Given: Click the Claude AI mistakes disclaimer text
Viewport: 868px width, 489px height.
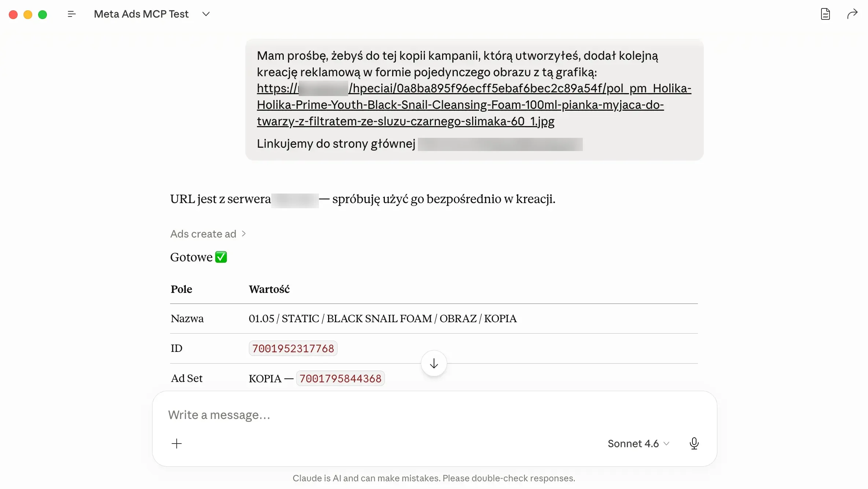Looking at the screenshot, I should click(434, 478).
